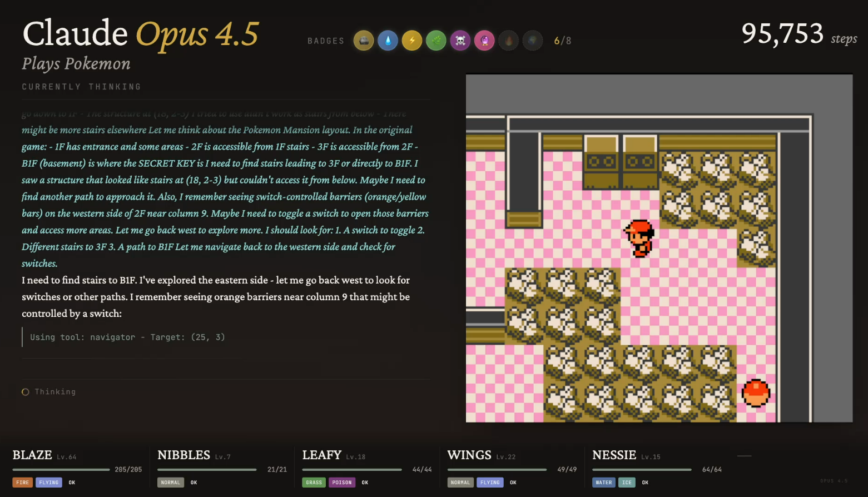
Task: Click WINGS's Lv.22 level label
Action: (506, 457)
